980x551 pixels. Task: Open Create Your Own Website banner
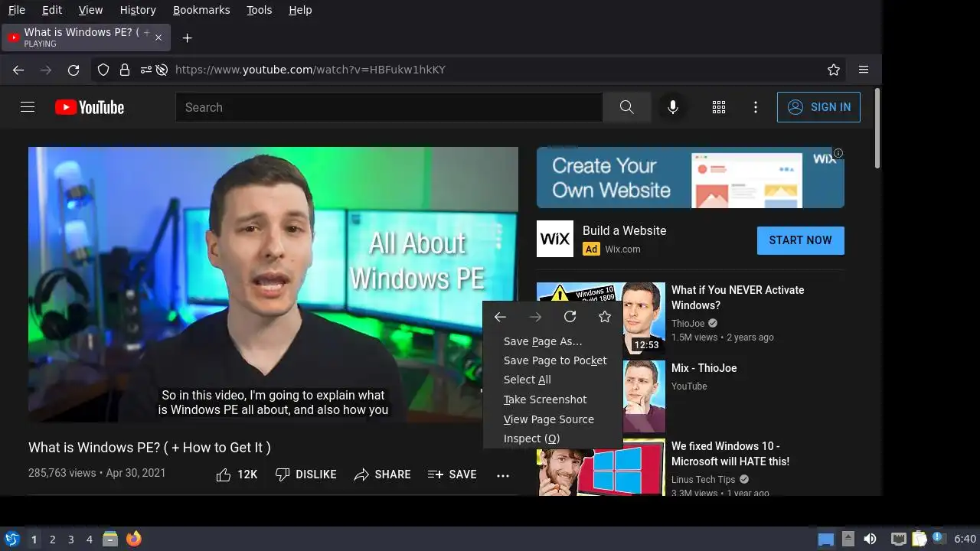[691, 178]
